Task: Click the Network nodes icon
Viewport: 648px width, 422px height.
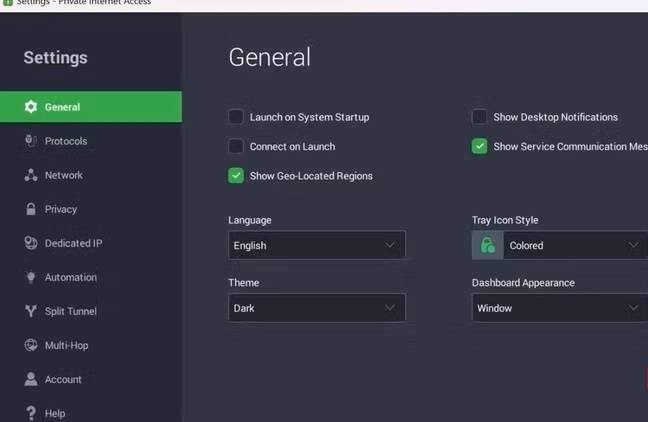Action: pyautogui.click(x=31, y=175)
